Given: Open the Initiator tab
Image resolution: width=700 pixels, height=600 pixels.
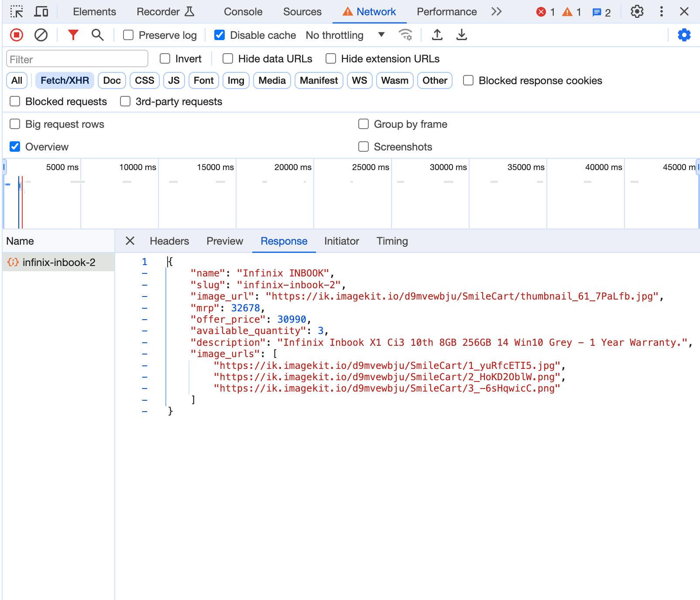Looking at the screenshot, I should (342, 241).
